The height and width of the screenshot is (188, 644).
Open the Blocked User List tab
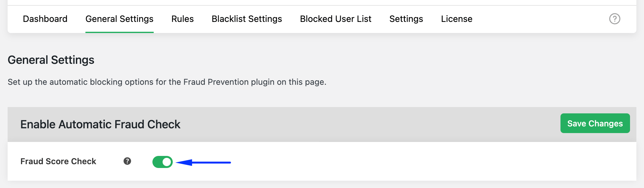pos(336,19)
